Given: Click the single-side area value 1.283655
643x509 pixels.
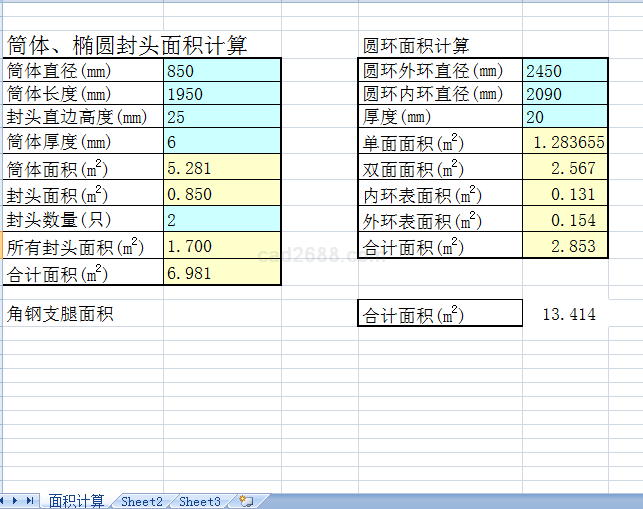Looking at the screenshot, I should [564, 143].
